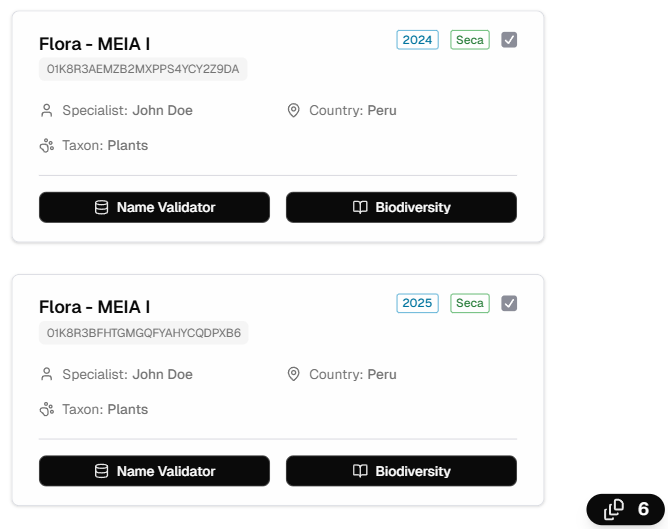
Task: Click Seca season tag on 2025 card
Action: pos(469,303)
